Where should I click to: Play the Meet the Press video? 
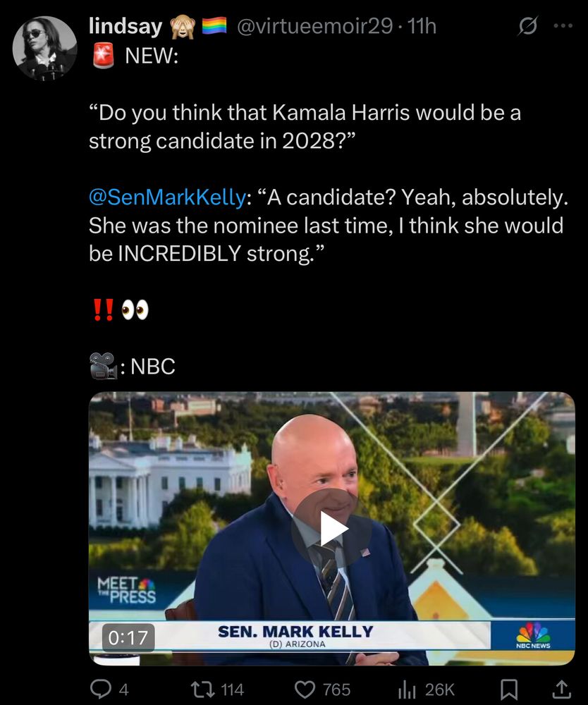pyautogui.click(x=332, y=529)
